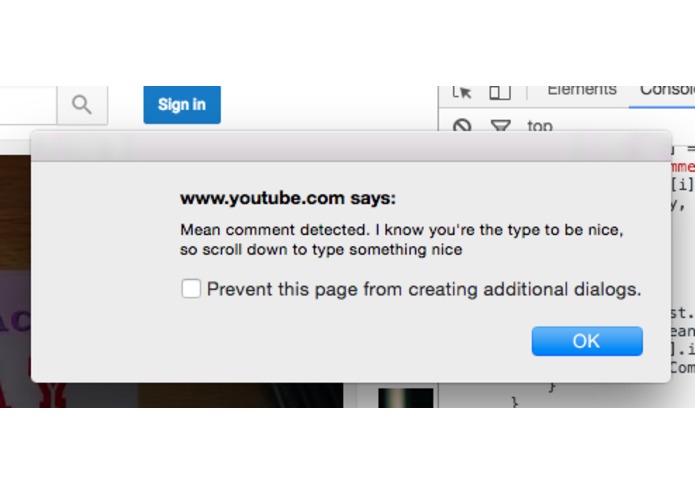Open the console filter funnel icon

click(x=501, y=125)
